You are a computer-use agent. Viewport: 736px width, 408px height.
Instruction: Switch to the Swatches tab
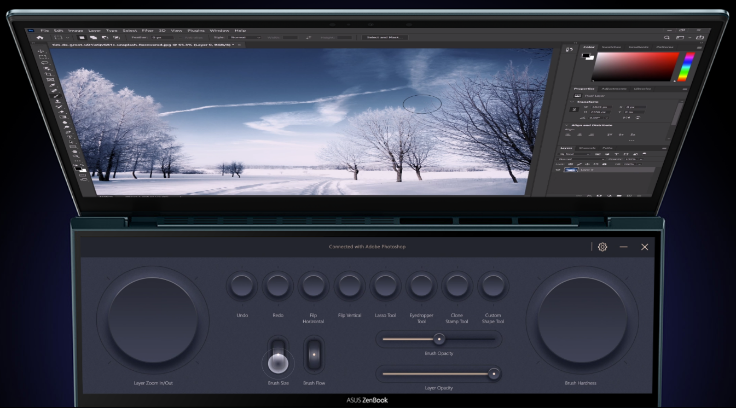point(611,47)
